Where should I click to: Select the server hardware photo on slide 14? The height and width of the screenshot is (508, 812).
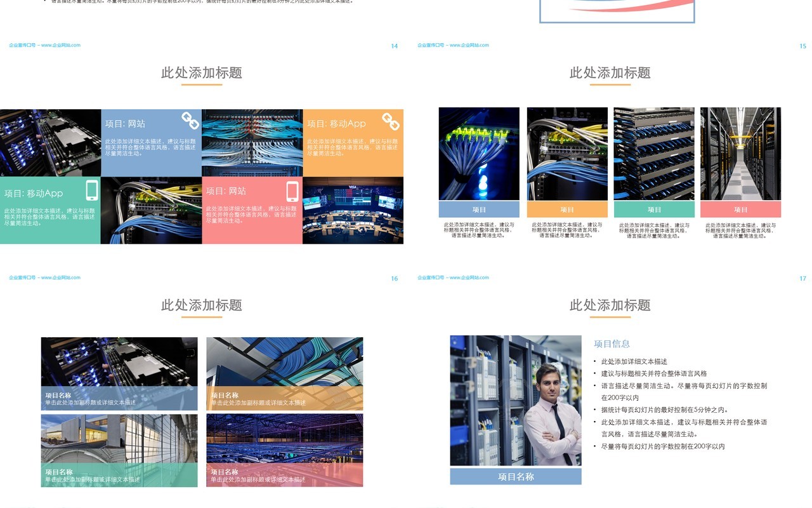tap(50, 143)
